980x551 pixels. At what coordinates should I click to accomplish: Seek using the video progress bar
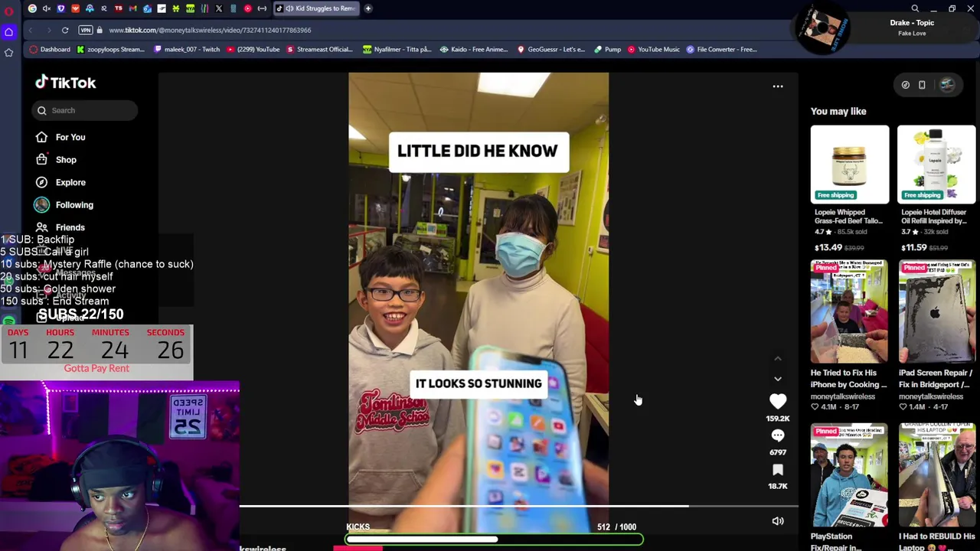coord(519,506)
